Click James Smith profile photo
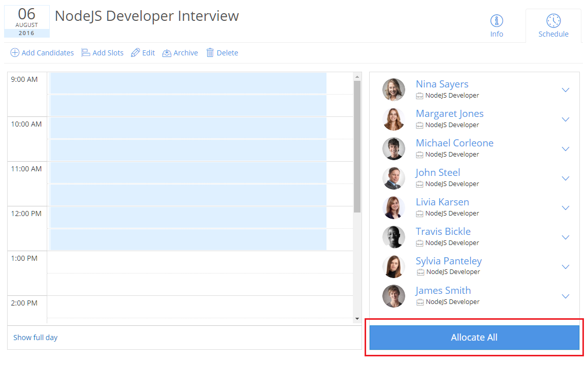The height and width of the screenshot is (365, 588). (394, 296)
